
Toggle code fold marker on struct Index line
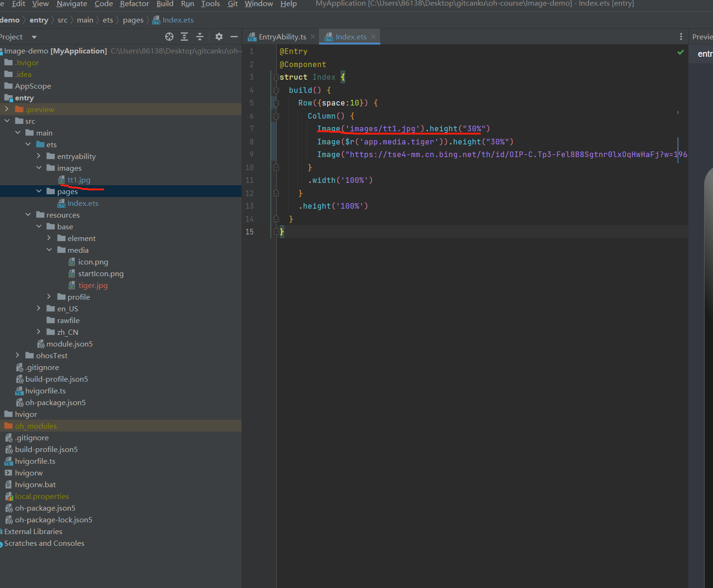click(276, 77)
